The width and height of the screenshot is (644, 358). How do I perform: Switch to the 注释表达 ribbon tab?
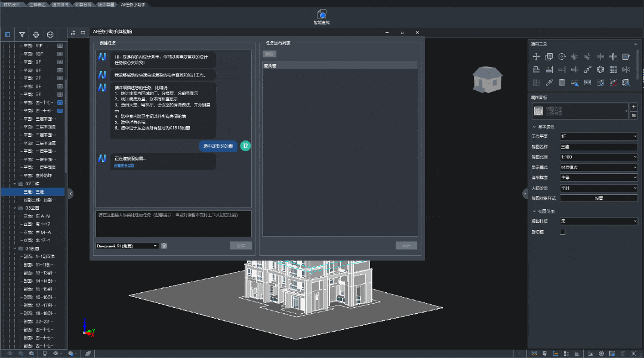coord(38,5)
